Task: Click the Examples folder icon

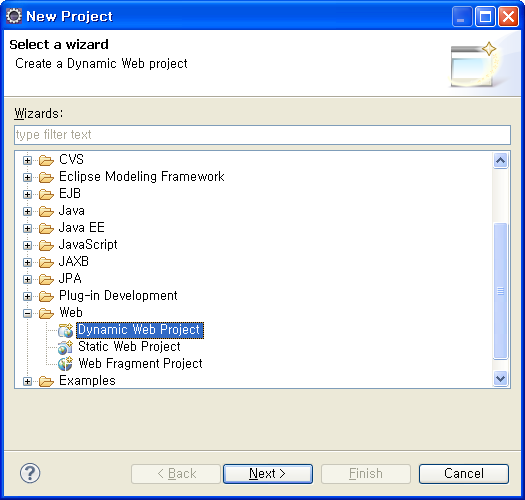Action: point(46,381)
